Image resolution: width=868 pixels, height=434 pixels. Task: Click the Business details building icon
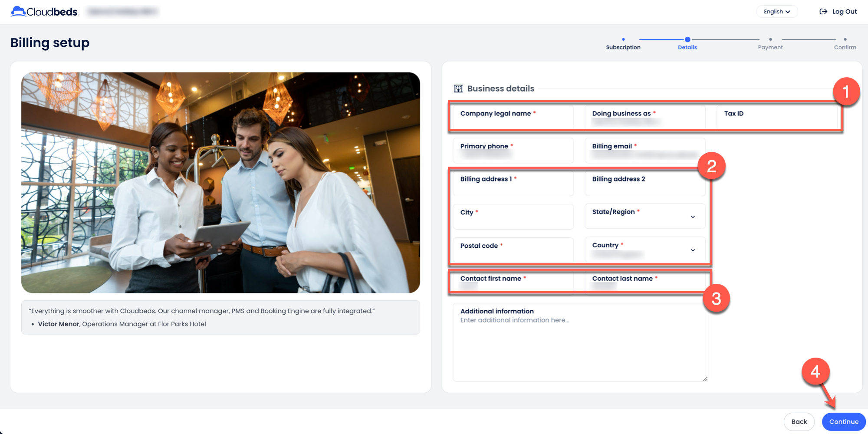458,89
